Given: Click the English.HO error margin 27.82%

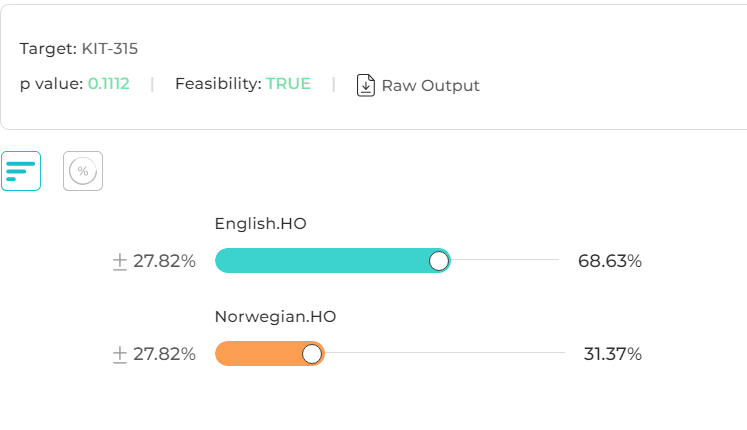Looking at the screenshot, I should click(164, 261).
